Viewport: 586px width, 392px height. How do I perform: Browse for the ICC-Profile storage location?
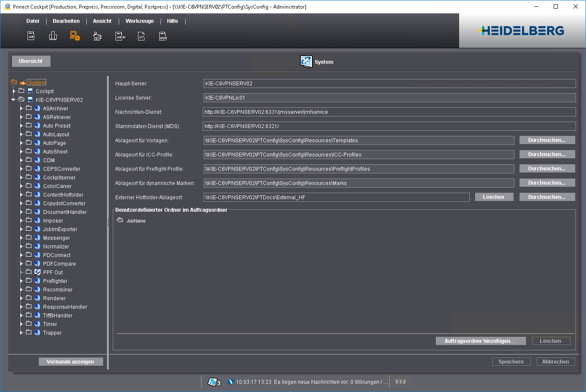tap(547, 154)
